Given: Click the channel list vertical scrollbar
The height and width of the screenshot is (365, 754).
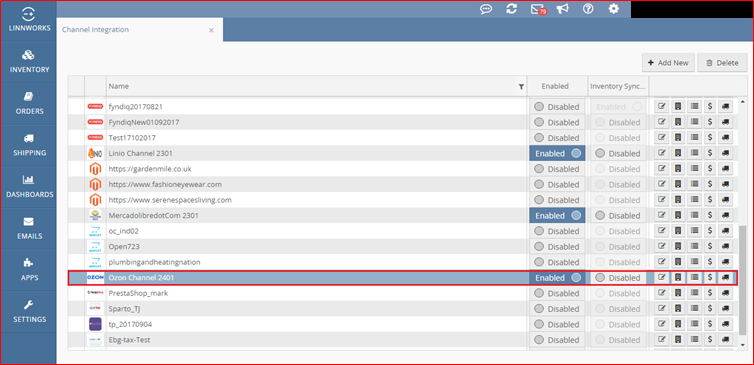Looking at the screenshot, I should (742, 279).
